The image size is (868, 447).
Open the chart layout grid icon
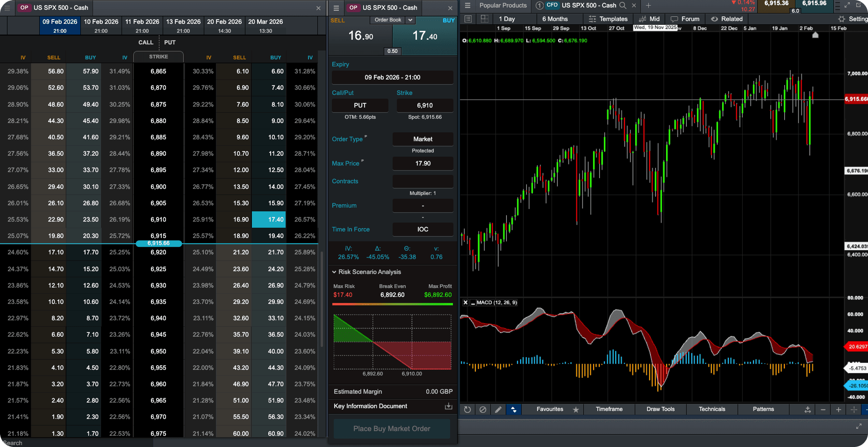(485, 19)
